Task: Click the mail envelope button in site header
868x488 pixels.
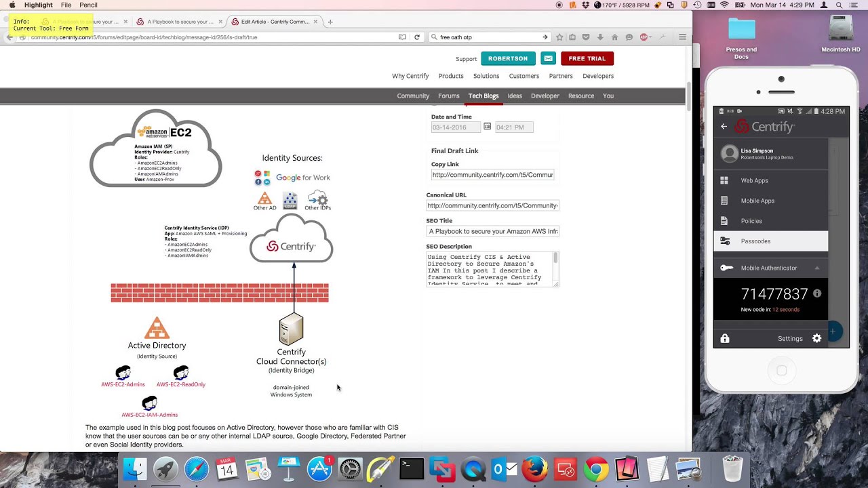Action: [x=548, y=58]
